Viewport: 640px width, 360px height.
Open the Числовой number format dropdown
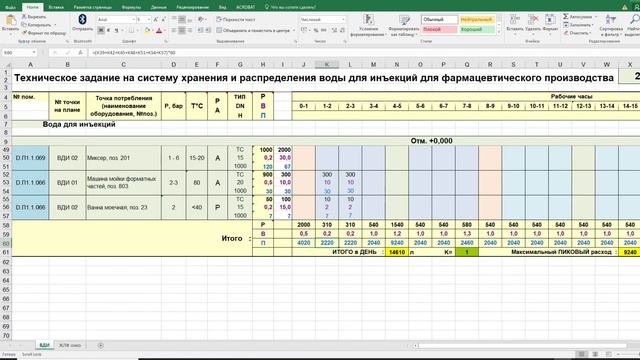click(343, 19)
